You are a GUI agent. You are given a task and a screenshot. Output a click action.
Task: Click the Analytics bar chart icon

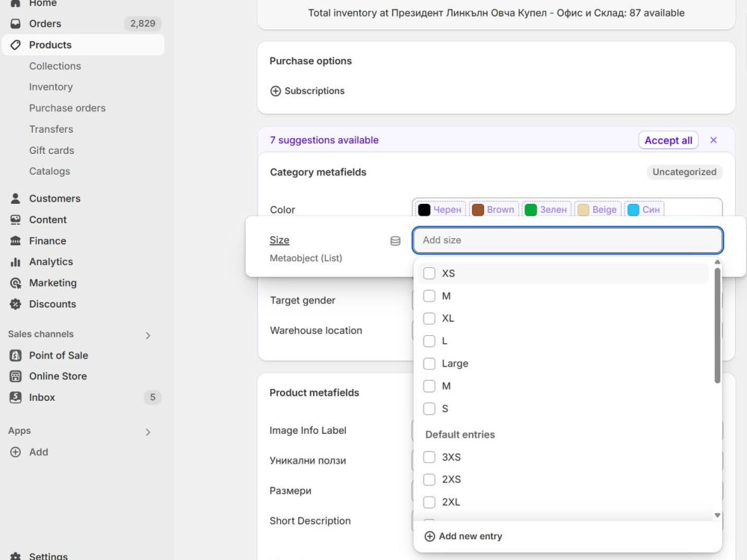point(15,262)
